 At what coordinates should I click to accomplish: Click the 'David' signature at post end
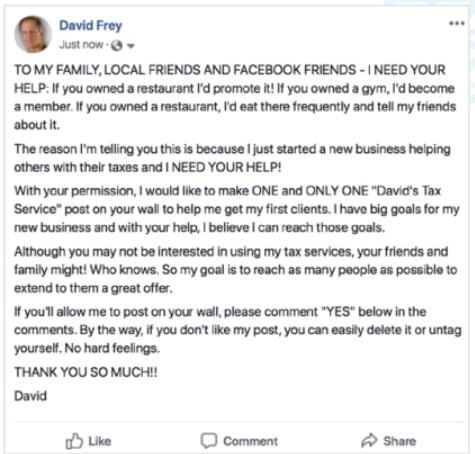point(30,396)
